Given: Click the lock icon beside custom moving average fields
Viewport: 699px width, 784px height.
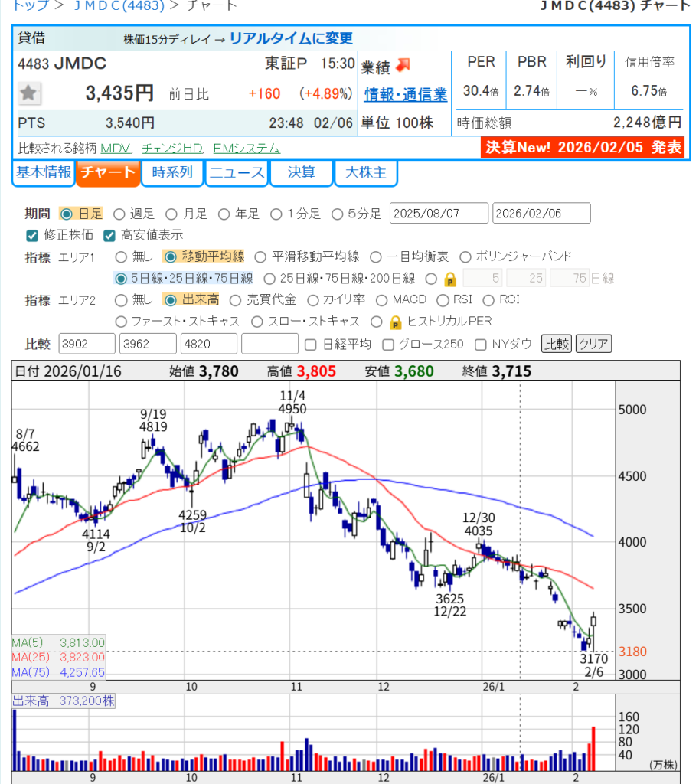Looking at the screenshot, I should click(x=451, y=279).
